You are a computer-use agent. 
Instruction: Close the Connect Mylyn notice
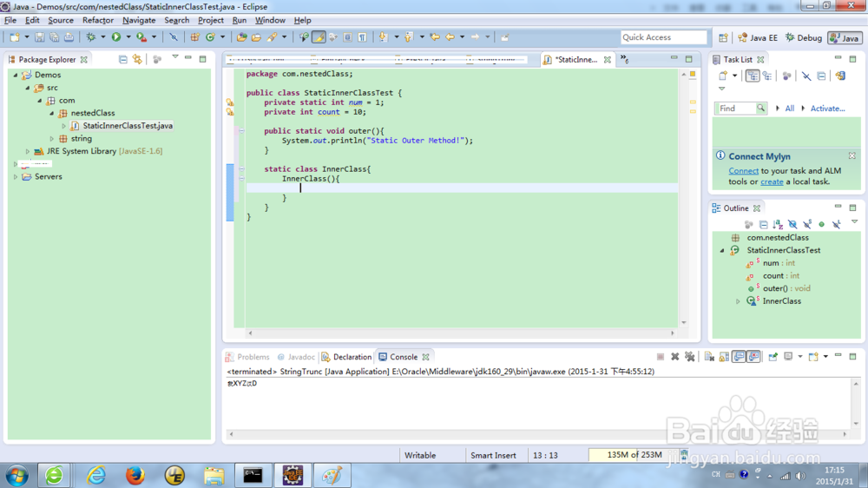tap(852, 156)
